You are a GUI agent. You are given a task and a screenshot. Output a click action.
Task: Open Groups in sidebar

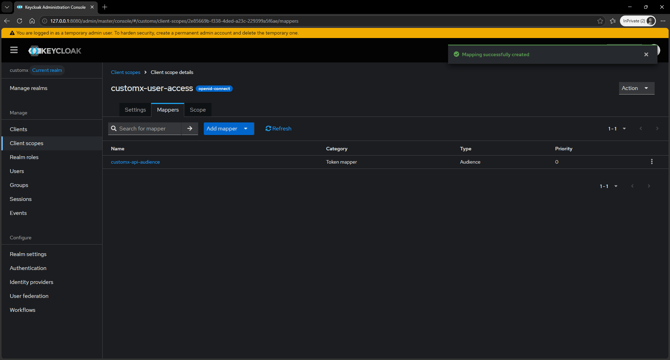19,185
